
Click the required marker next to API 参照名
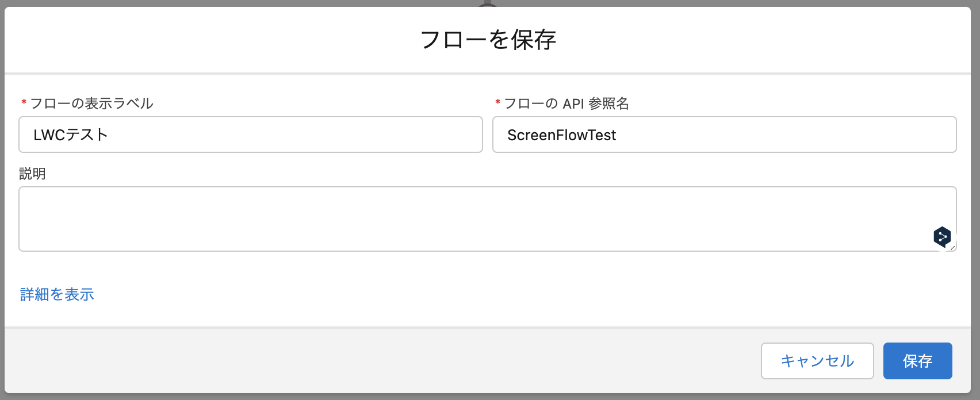[497, 103]
